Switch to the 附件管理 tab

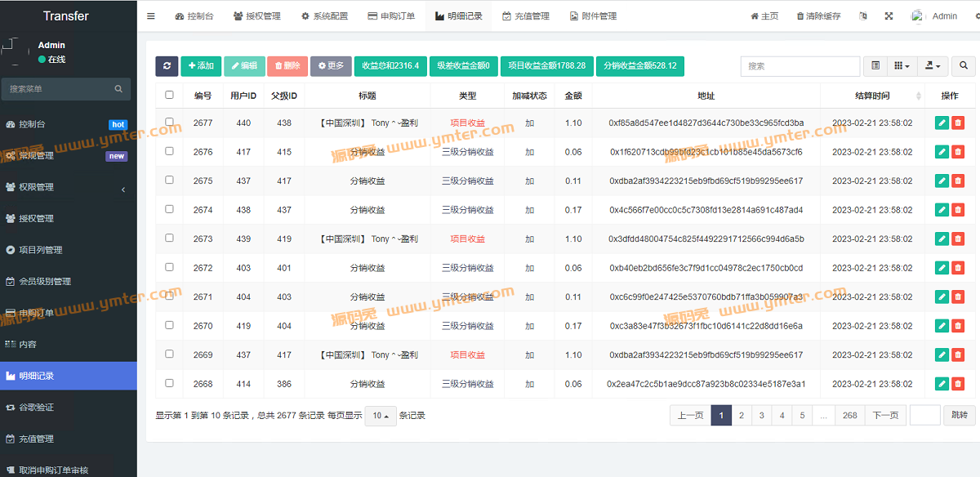[x=592, y=16]
